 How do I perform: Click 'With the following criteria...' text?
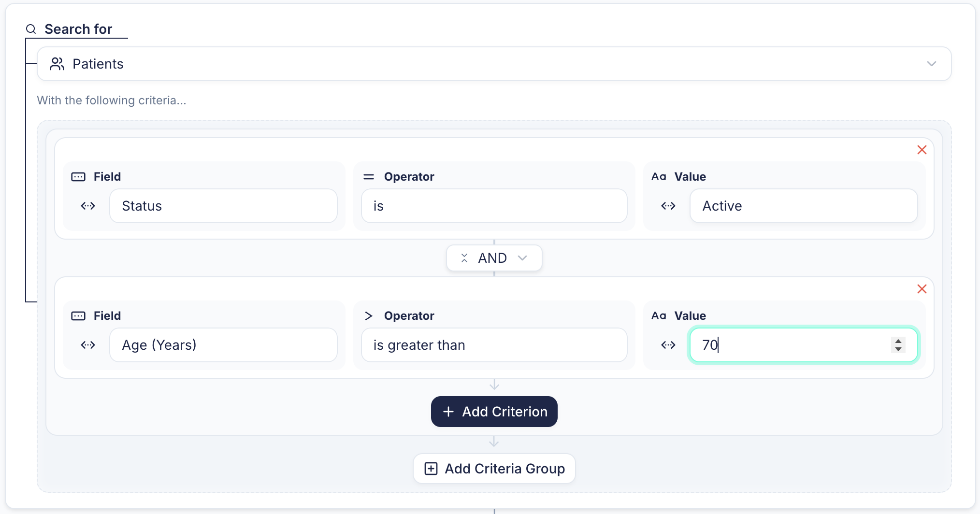[112, 100]
